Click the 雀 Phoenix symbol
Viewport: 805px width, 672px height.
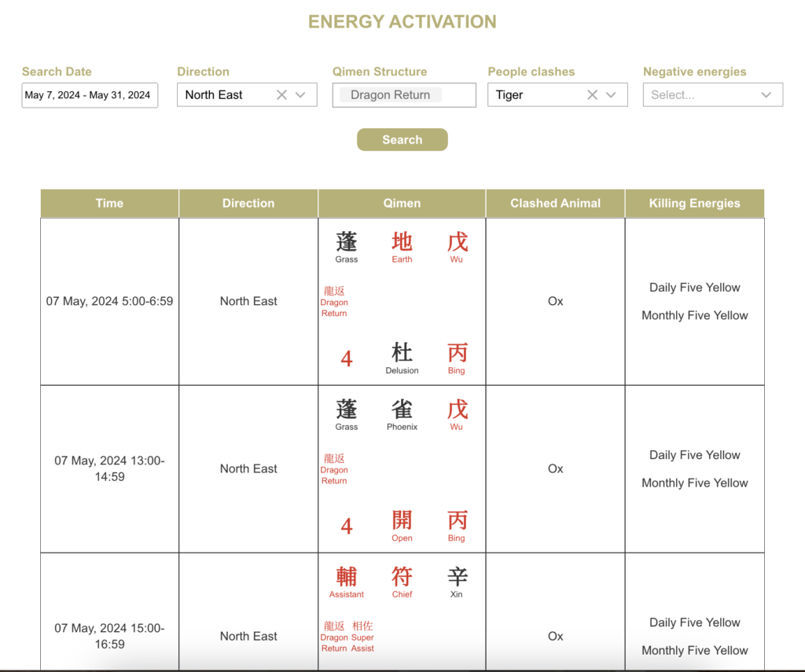coord(402,410)
